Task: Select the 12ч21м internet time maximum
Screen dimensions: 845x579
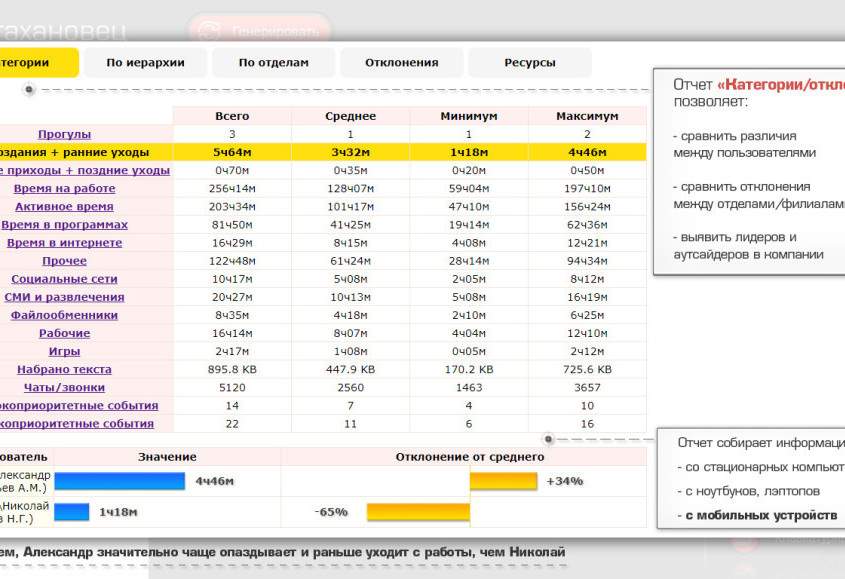Action: pyautogui.click(x=587, y=243)
